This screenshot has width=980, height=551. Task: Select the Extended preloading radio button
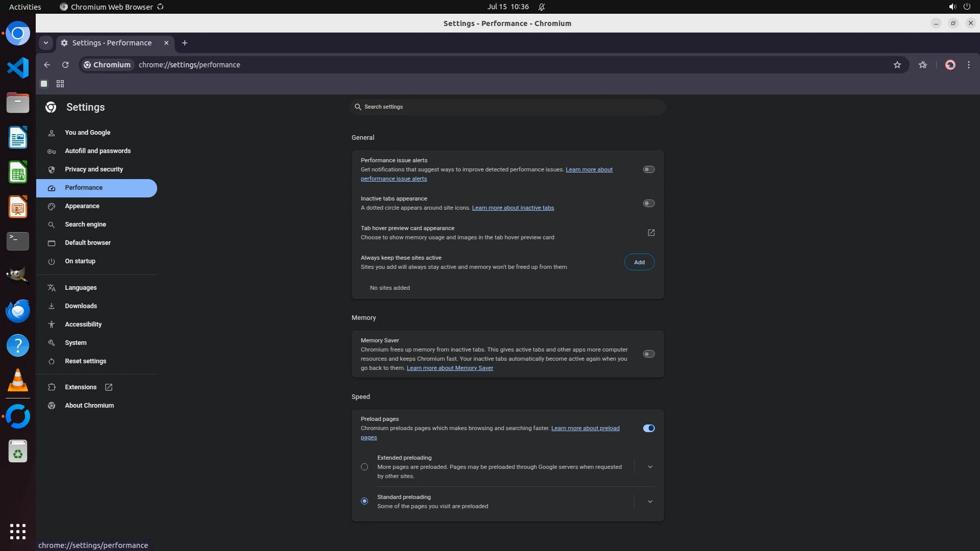coord(364,467)
